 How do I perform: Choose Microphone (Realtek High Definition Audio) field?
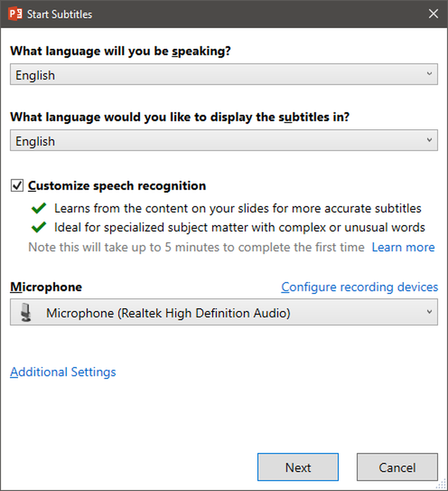pyautogui.click(x=224, y=312)
